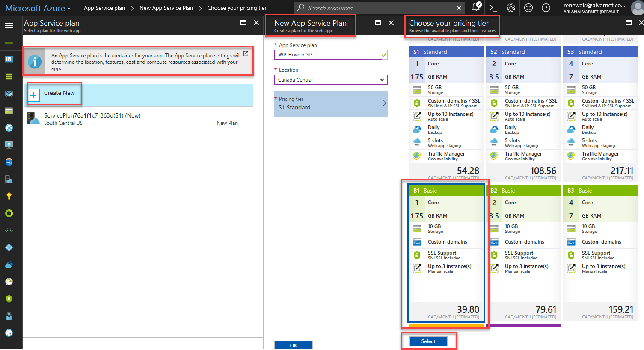The image size is (644, 350).
Task: Open the clock recent icon in sidebar
Action: click(x=9, y=333)
